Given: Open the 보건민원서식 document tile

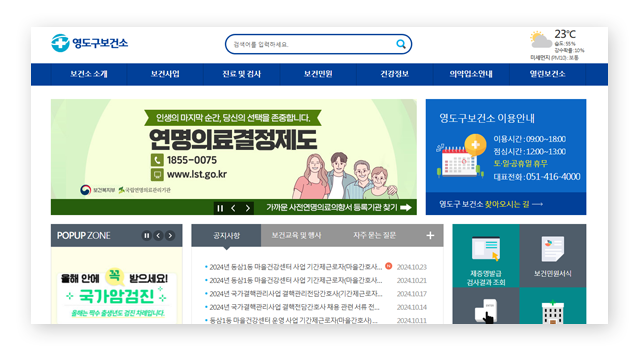Looking at the screenshot, I should pos(553,256).
